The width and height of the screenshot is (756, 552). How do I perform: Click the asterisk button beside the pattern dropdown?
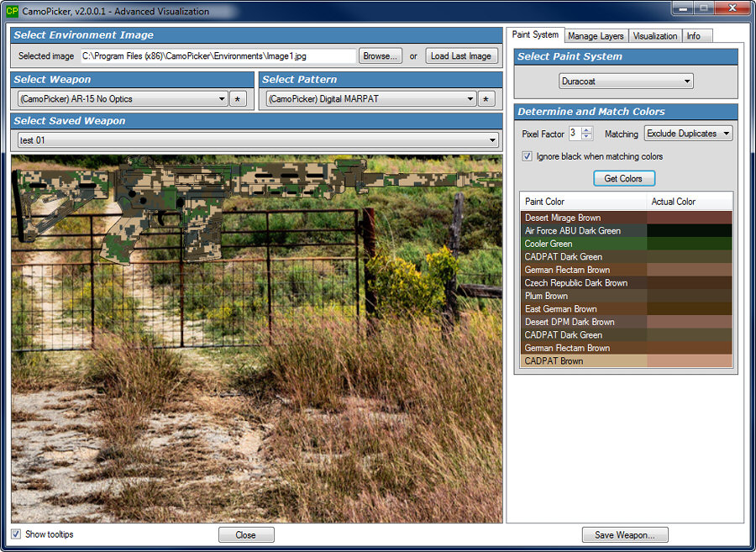pos(486,99)
